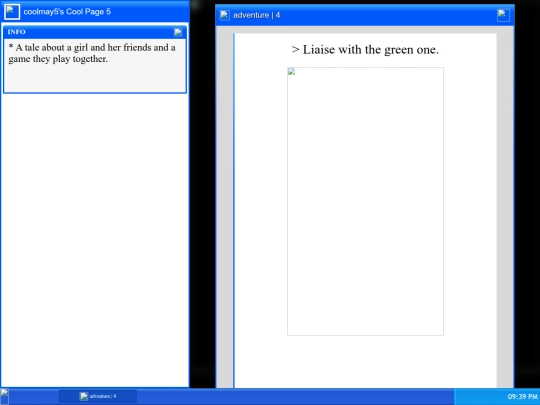Click the adventure | 4 window icon

225,15
